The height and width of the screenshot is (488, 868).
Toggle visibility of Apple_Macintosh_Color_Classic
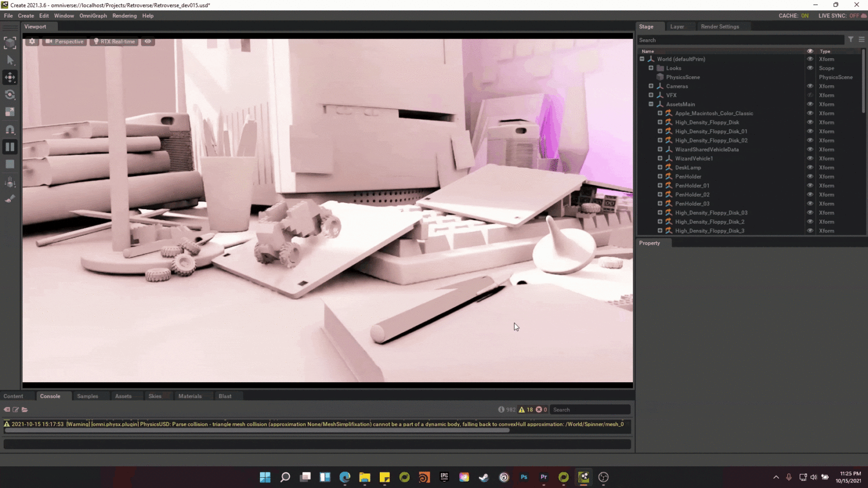click(x=810, y=113)
